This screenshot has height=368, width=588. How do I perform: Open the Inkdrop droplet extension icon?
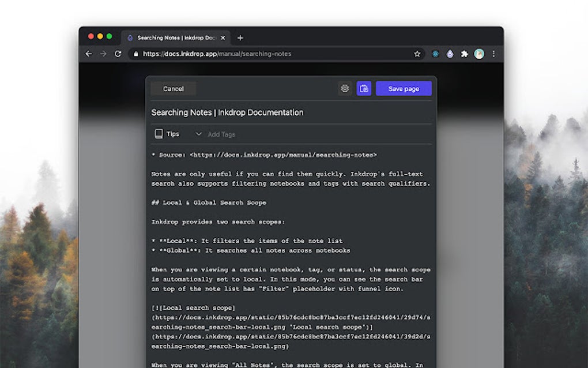point(450,54)
